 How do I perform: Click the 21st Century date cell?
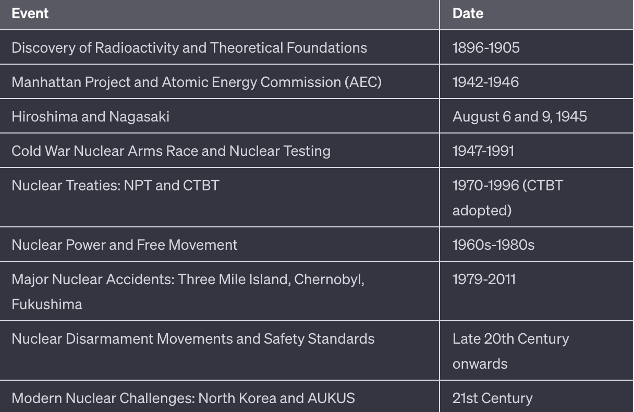point(493,398)
